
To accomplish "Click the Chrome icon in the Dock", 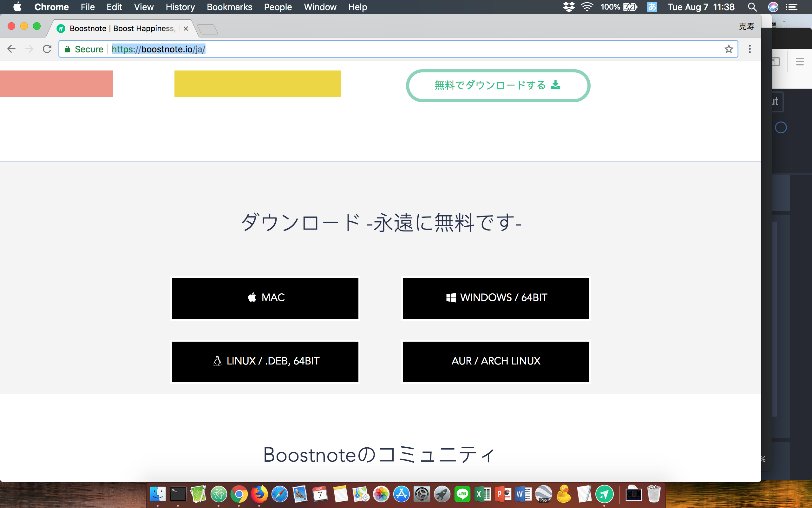I will point(239,494).
